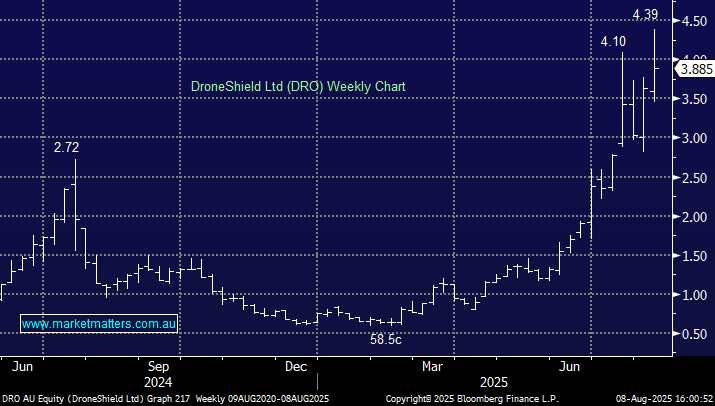Click the 3.885 last price tag
Viewport: 715px width, 406px height.
(x=695, y=69)
